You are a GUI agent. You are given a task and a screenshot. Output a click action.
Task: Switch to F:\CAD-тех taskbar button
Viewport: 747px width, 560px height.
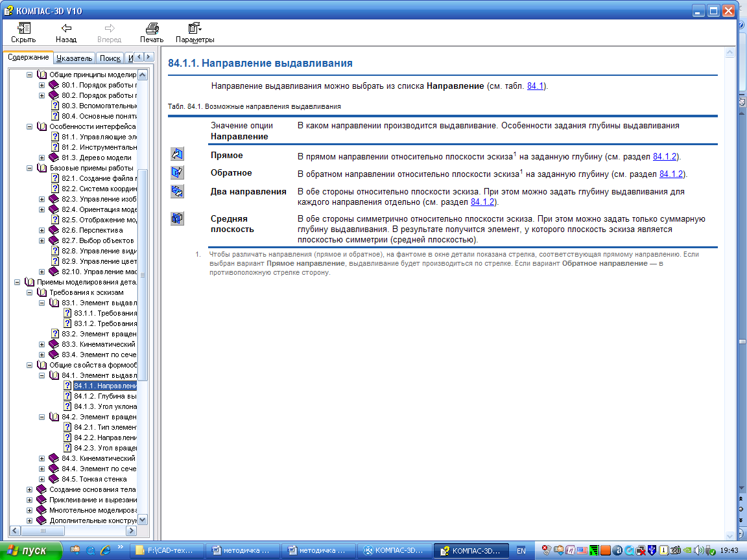coord(166,551)
